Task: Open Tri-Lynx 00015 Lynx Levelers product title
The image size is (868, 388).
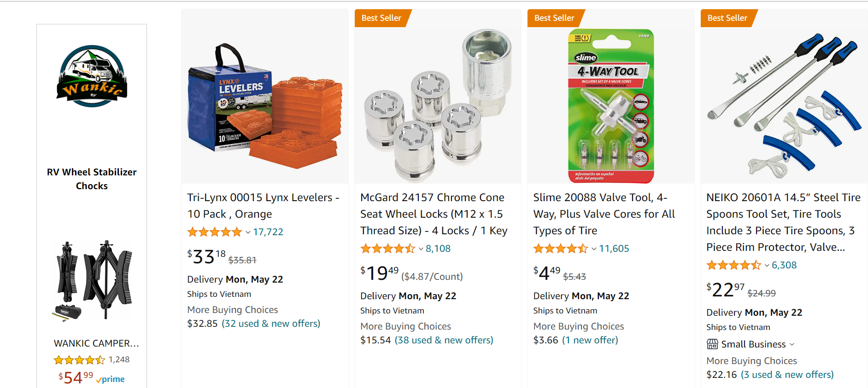Action: click(263, 206)
